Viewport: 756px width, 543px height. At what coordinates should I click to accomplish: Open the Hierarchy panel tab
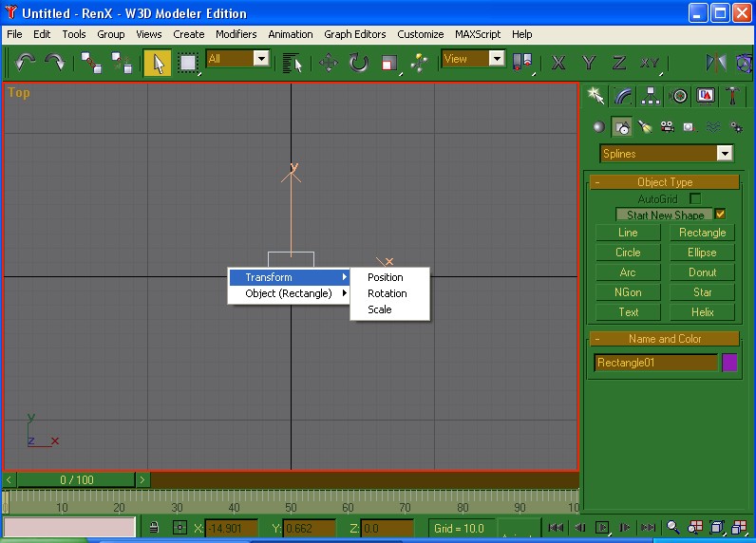651,95
